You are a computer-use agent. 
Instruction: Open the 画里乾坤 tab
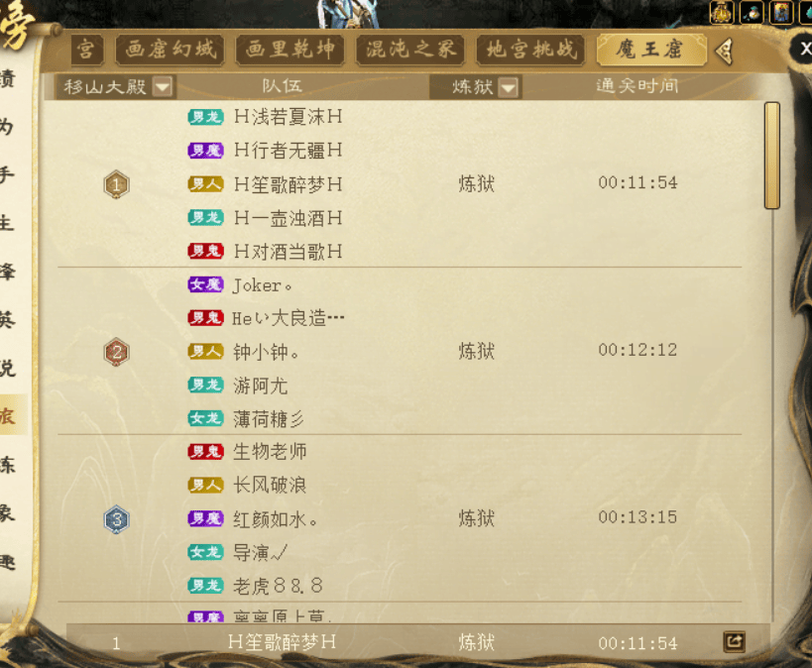coord(290,50)
